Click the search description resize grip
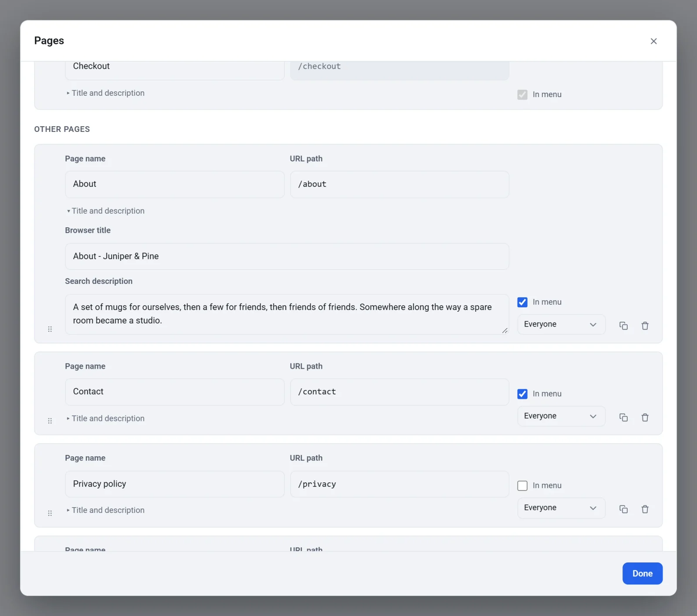This screenshot has width=697, height=616. [504, 330]
